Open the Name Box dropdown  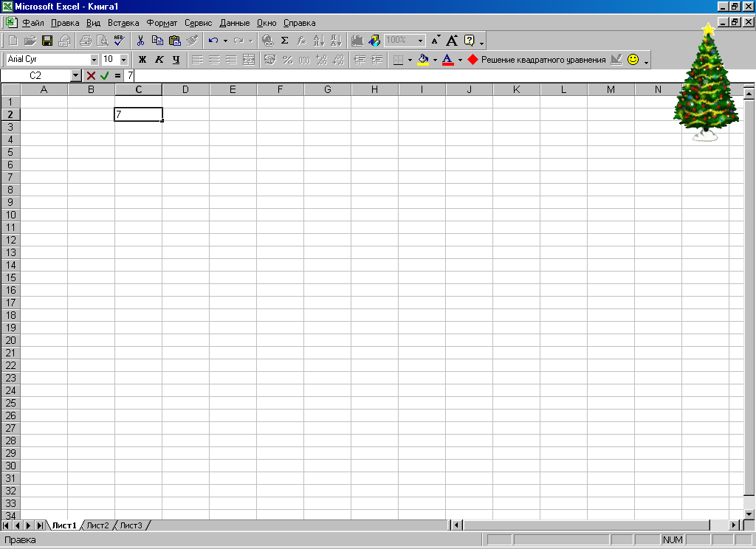pos(76,76)
